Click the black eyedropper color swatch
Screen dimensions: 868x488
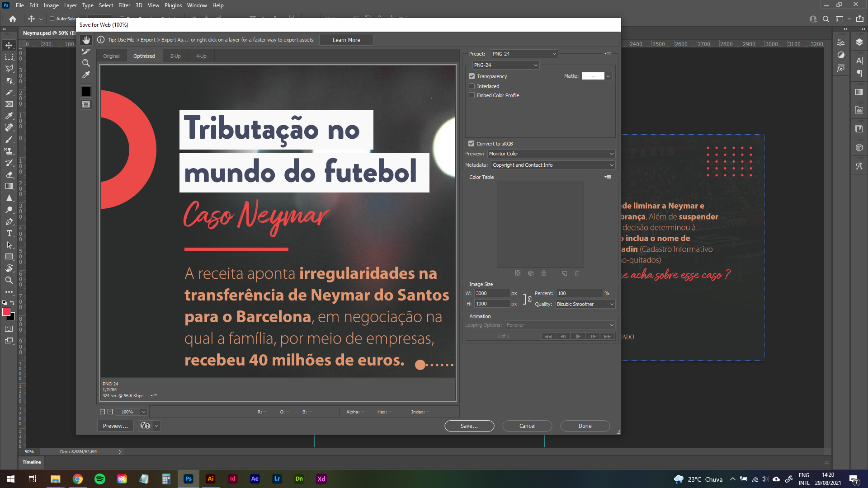click(x=86, y=91)
